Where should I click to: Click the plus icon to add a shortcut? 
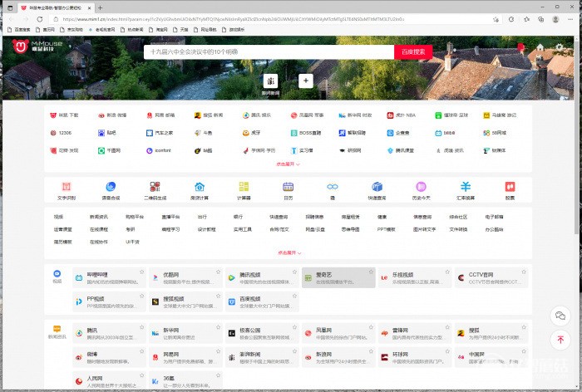[x=306, y=81]
